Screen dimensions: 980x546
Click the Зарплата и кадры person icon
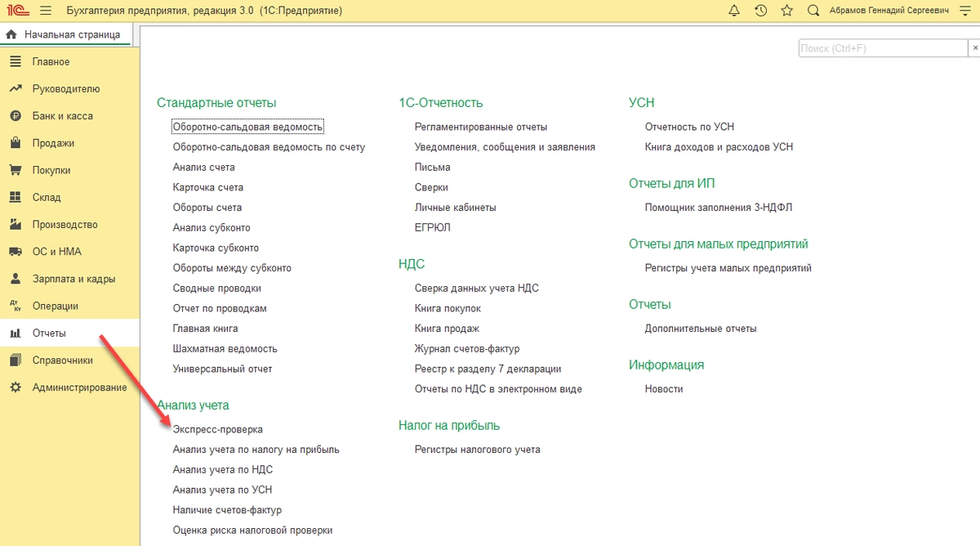click(x=15, y=279)
